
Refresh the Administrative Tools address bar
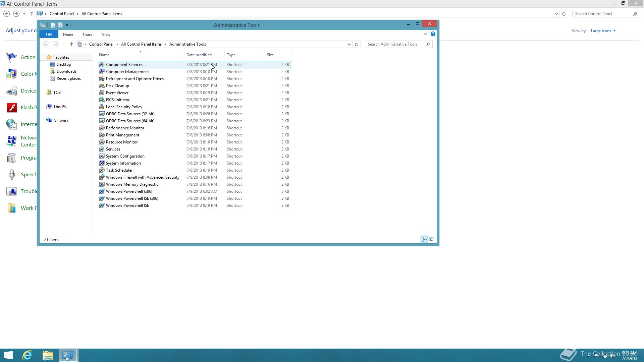click(357, 44)
